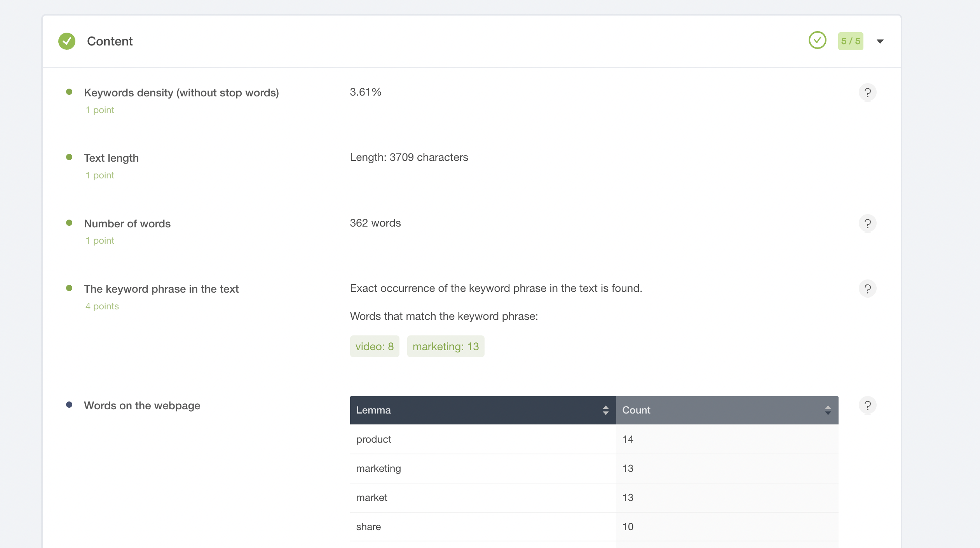Screen dimensions: 980x548
Task: Click the 'market' lemma row
Action: [x=594, y=497]
